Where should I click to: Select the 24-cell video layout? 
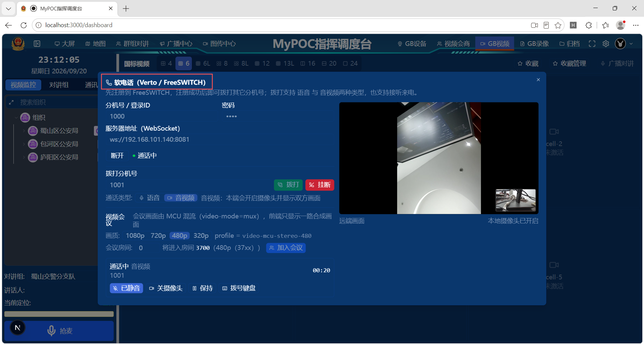coord(351,64)
